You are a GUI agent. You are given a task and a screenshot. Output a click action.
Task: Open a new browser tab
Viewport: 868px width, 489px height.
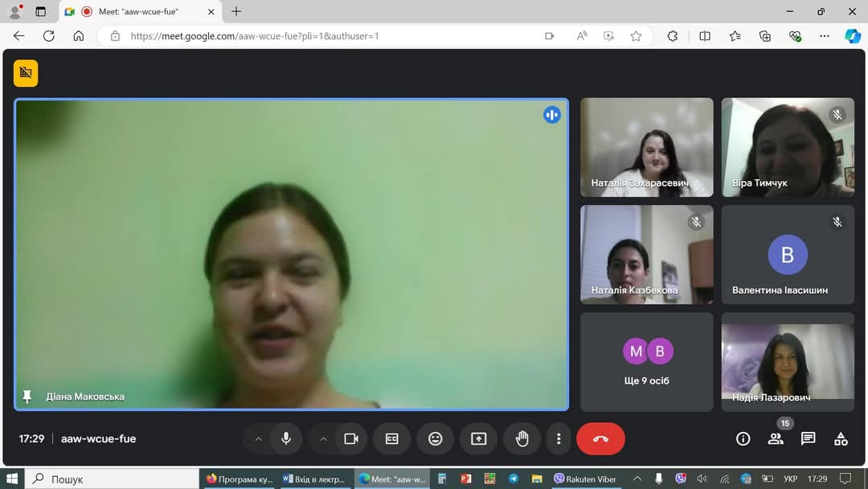[x=236, y=11]
